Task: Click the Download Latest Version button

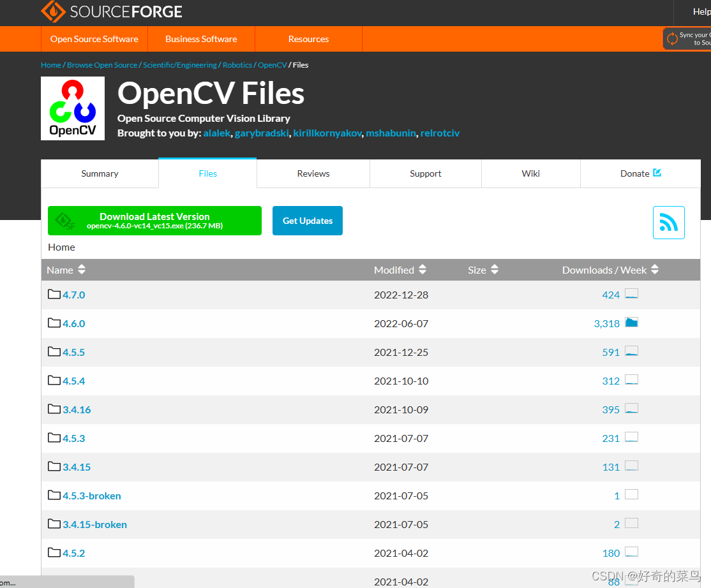Action: (154, 220)
